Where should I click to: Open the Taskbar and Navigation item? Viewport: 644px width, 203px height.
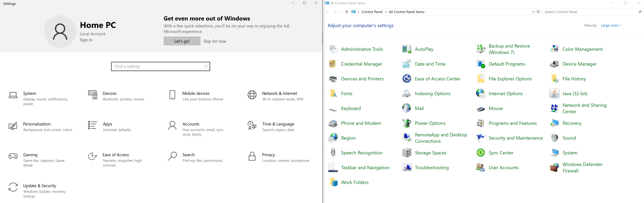pos(359,168)
